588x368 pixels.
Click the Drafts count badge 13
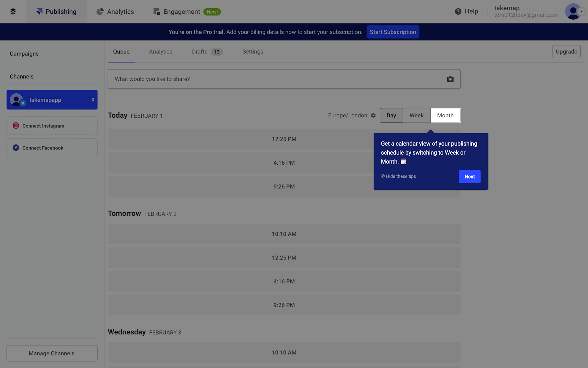tap(217, 52)
